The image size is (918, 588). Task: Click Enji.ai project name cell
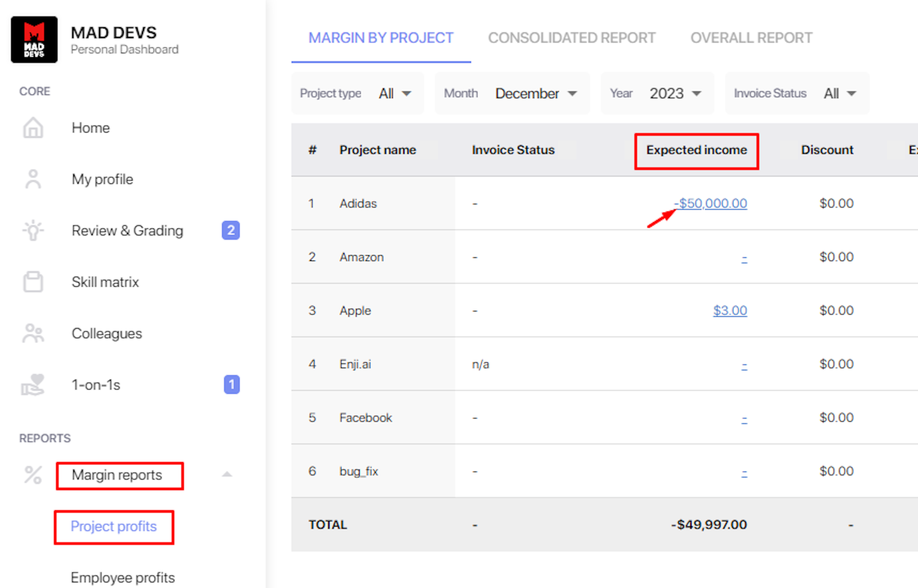click(355, 364)
